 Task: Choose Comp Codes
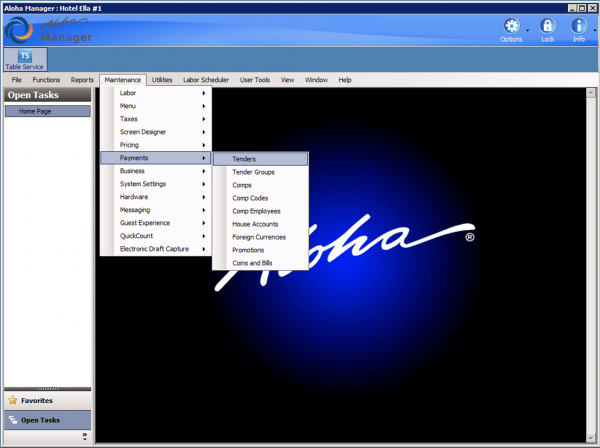(260, 198)
